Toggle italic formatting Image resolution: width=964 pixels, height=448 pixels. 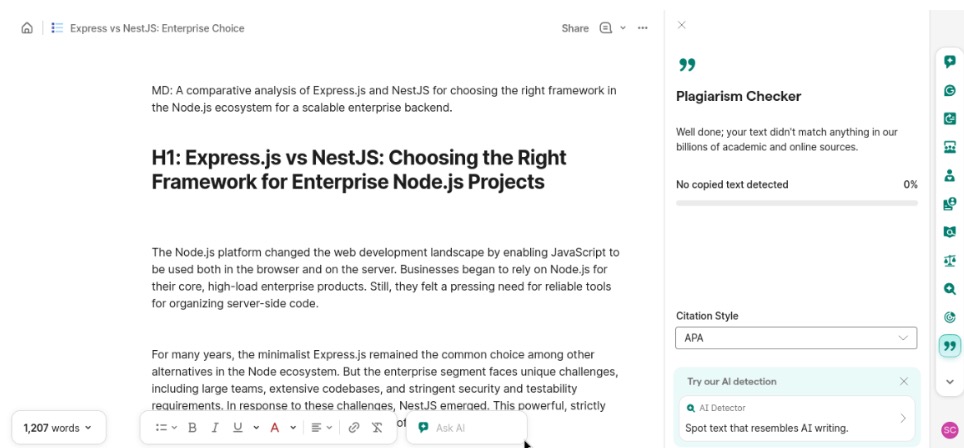pyautogui.click(x=215, y=428)
